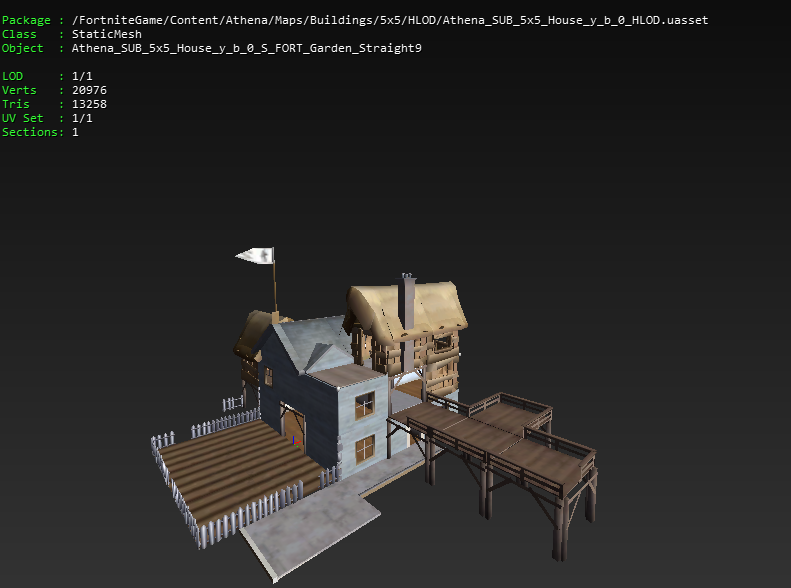
Task: Click the Tris count 13258
Action: click(89, 104)
